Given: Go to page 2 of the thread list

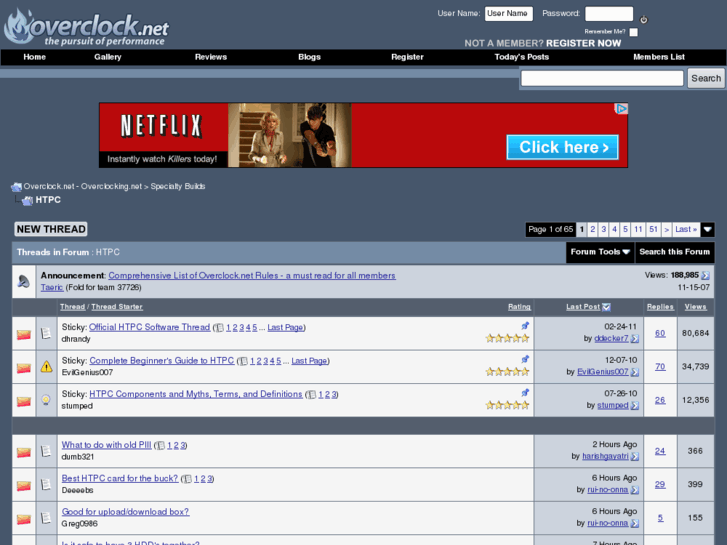Looking at the screenshot, I should coord(593,229).
